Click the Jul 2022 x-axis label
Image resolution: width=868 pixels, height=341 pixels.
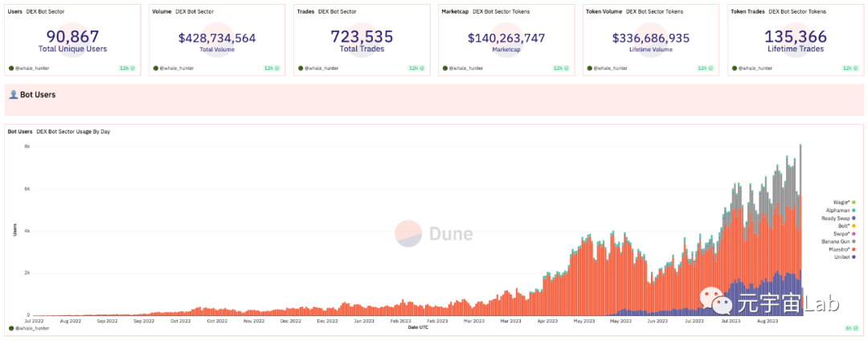(x=35, y=321)
